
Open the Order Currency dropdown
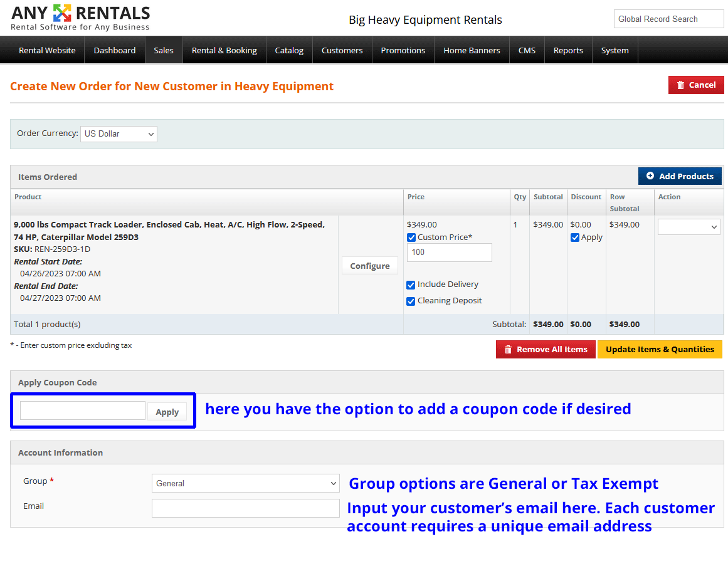(x=119, y=133)
